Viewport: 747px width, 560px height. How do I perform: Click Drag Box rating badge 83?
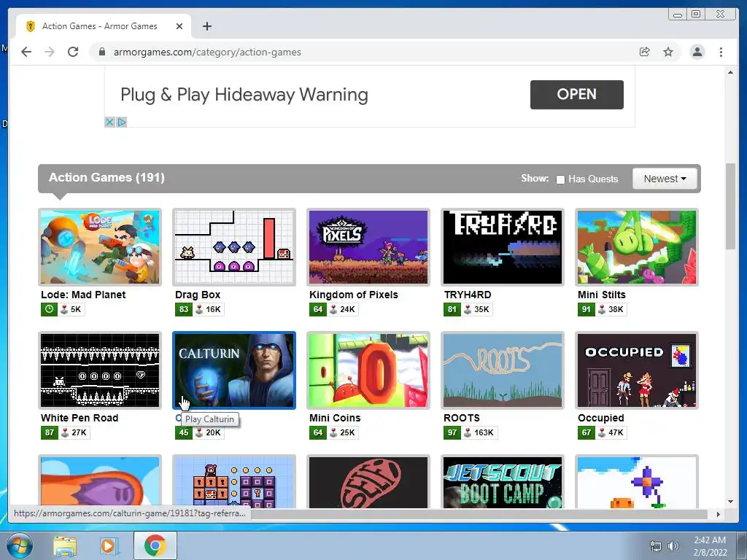tap(183, 309)
